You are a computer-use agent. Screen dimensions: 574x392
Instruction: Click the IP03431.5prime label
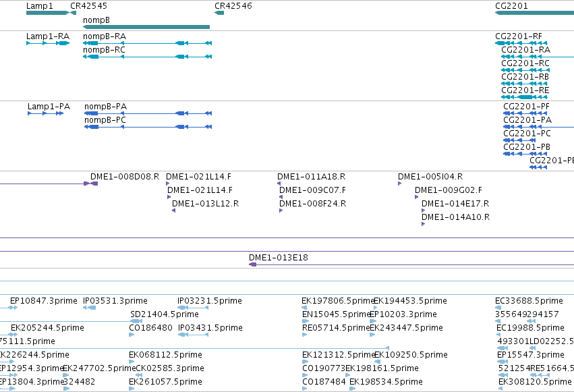tap(210, 328)
